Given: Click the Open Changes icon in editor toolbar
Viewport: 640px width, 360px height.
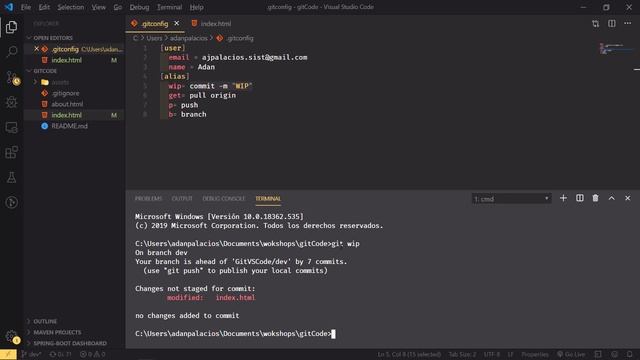Looking at the screenshot, I should pos(596,24).
